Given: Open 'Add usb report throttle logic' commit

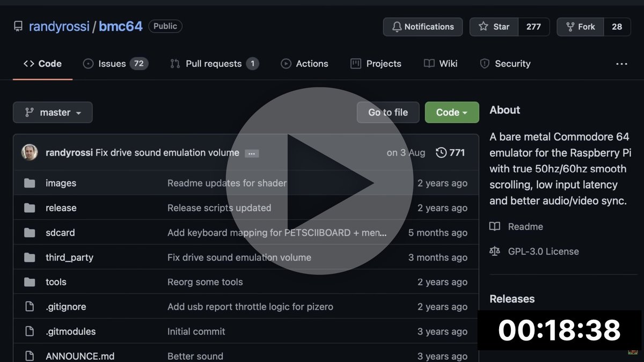Looking at the screenshot, I should pos(250,307).
